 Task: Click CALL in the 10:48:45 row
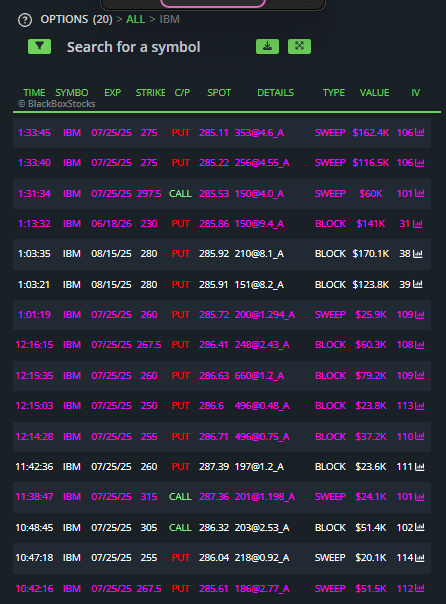pyautogui.click(x=180, y=527)
